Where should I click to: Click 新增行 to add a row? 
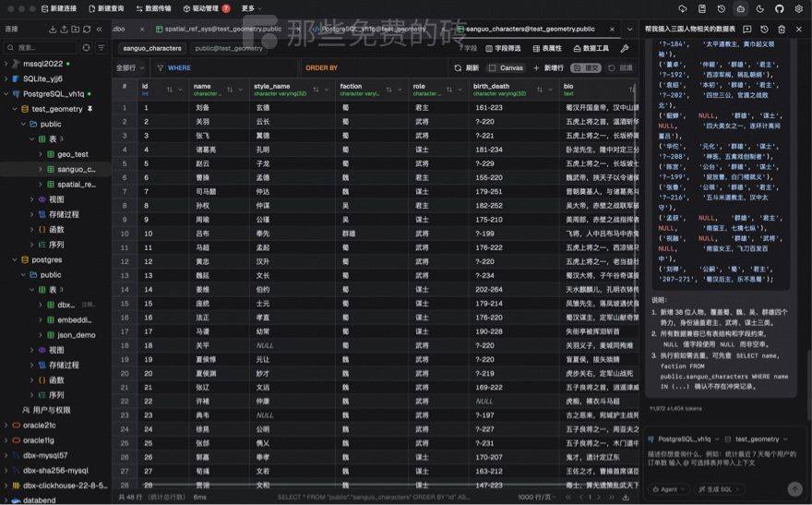coord(548,67)
